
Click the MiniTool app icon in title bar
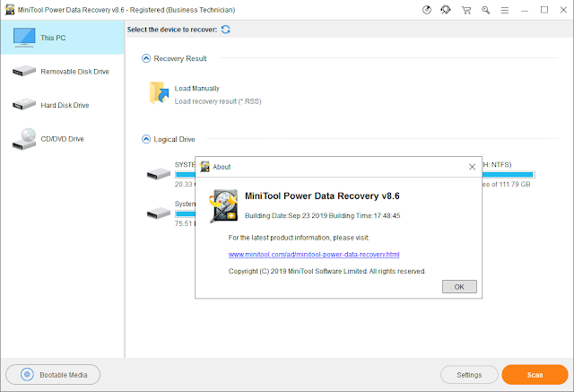click(x=10, y=10)
